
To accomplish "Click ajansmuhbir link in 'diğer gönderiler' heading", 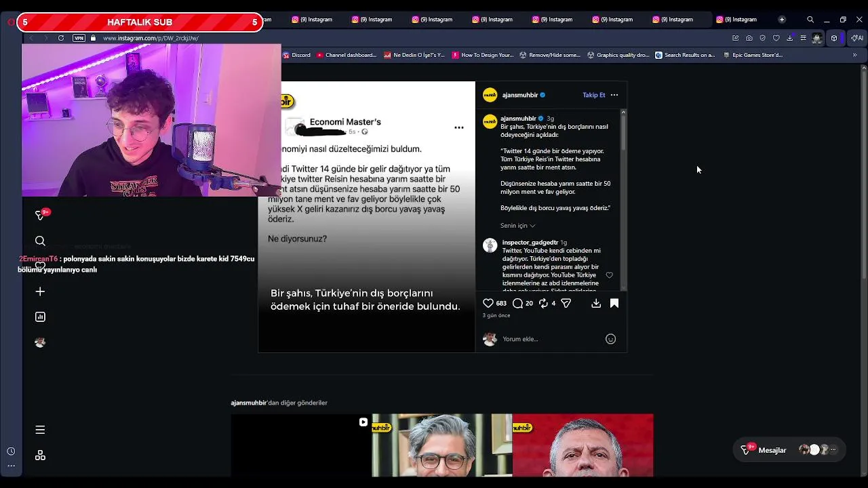I will [x=249, y=403].
